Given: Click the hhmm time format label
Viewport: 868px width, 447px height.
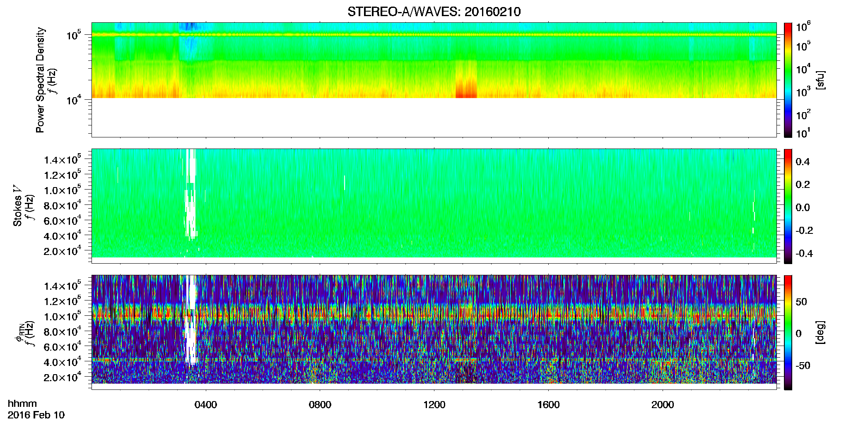Looking at the screenshot, I should (x=22, y=404).
